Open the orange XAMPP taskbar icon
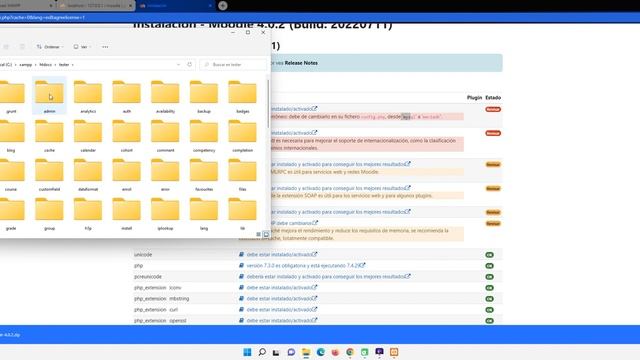 [394, 352]
